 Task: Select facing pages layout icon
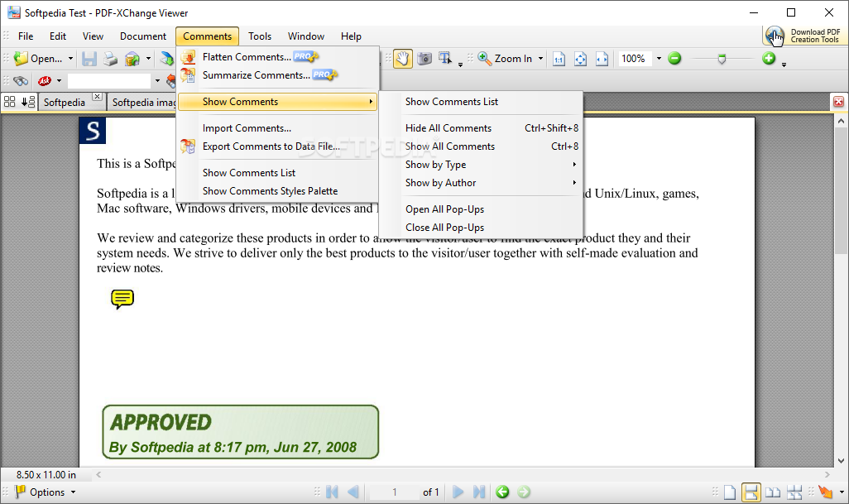[773, 492]
